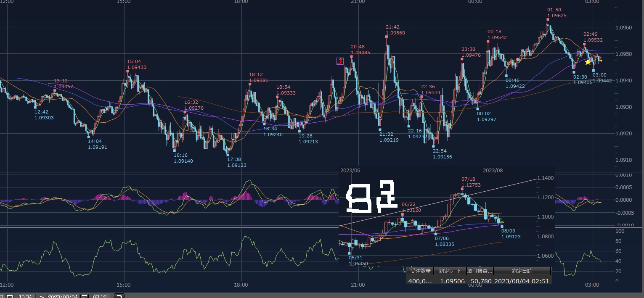Click the 21:42 peak marker at 1.09560
The image size is (644, 298).
tap(386, 37)
